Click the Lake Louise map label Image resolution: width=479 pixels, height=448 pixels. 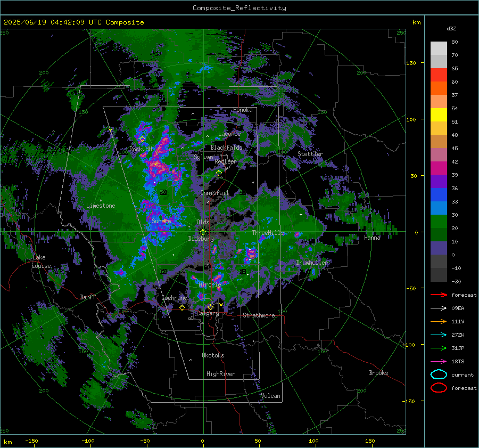pyautogui.click(x=42, y=262)
